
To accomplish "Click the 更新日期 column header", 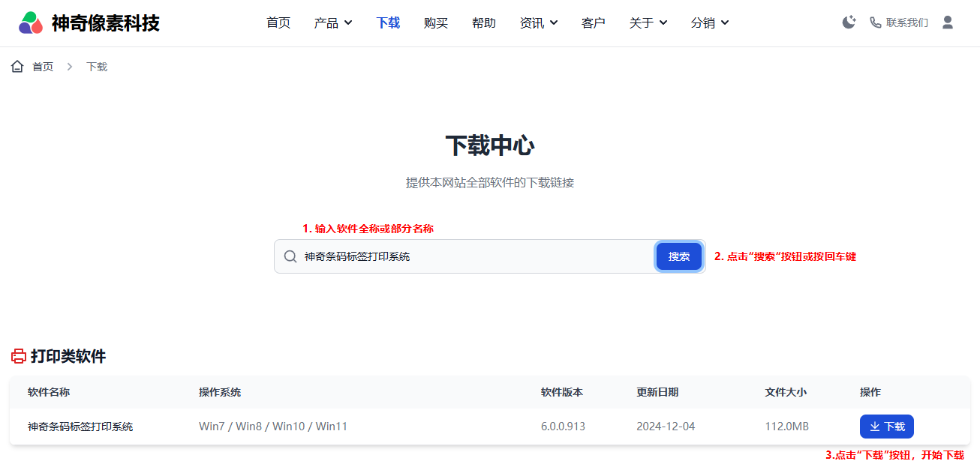I will [657, 392].
